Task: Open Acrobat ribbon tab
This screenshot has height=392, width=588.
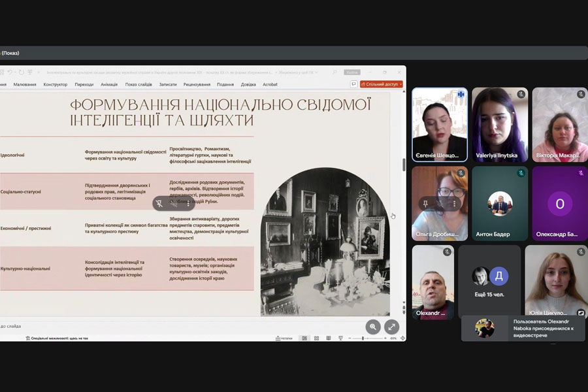Action: (x=270, y=84)
